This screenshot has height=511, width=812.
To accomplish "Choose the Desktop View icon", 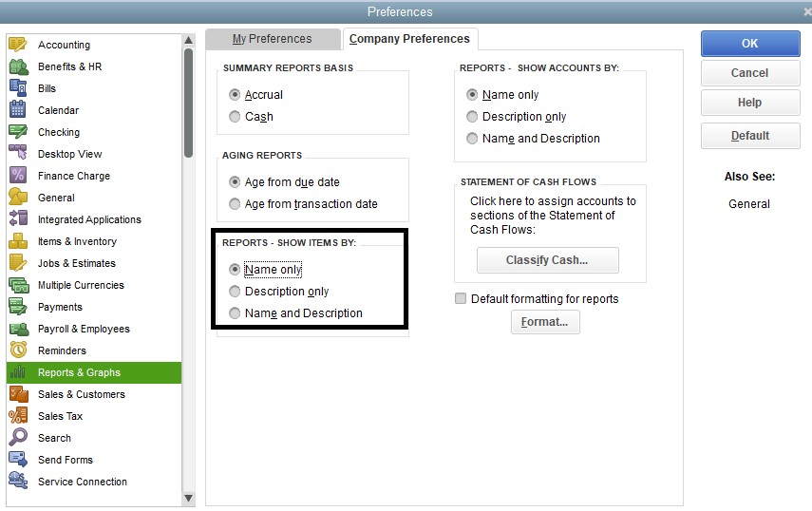I will click(18, 153).
